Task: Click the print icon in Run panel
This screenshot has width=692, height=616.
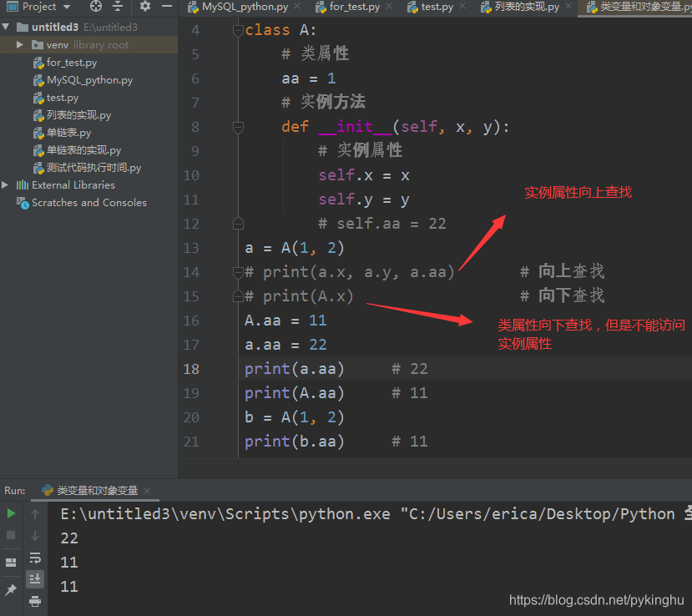Action: tap(35, 601)
